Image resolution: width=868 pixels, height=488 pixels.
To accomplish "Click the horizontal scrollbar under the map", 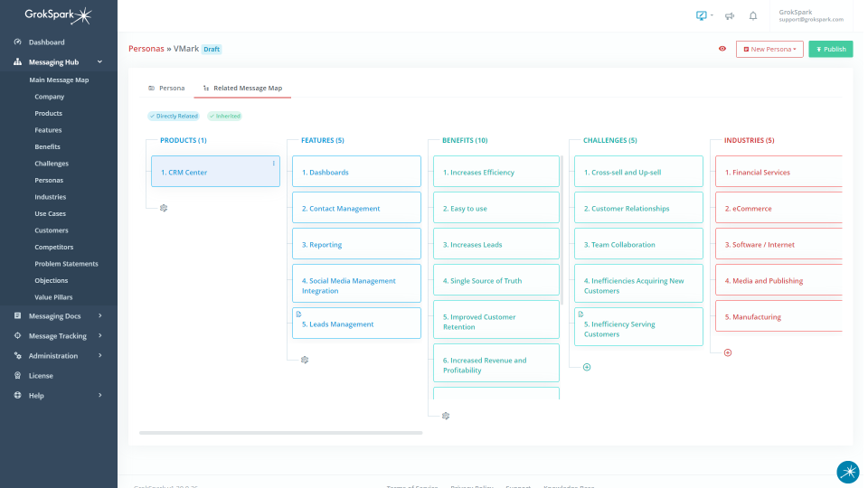I will click(280, 433).
